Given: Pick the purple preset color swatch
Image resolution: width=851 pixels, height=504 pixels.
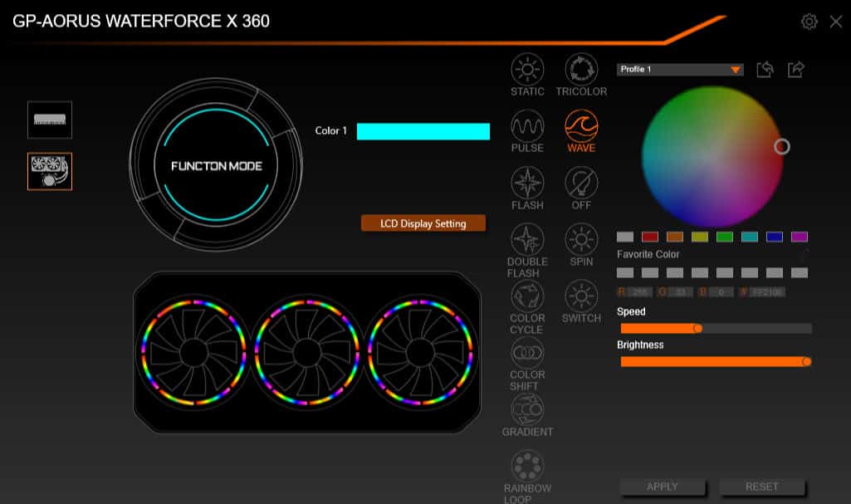Looking at the screenshot, I should click(x=800, y=237).
